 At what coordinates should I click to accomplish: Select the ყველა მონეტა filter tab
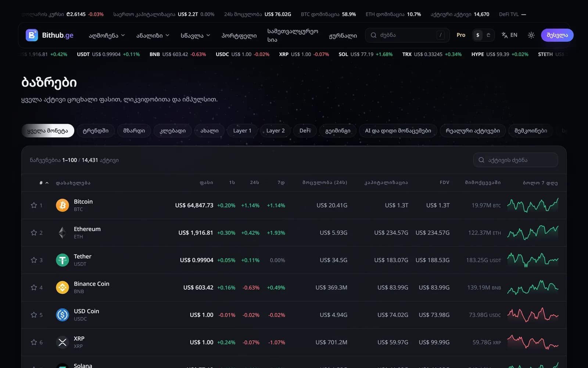48,131
